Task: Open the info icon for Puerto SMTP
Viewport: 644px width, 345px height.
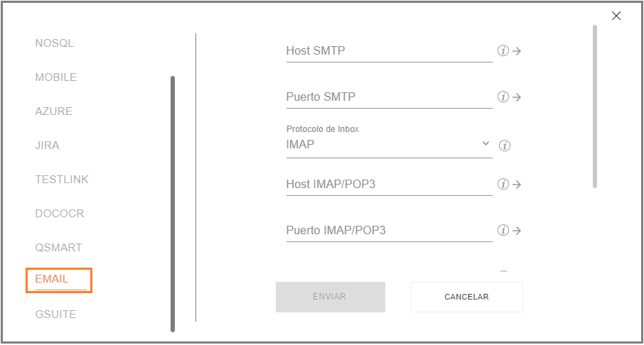Action: 503,97
